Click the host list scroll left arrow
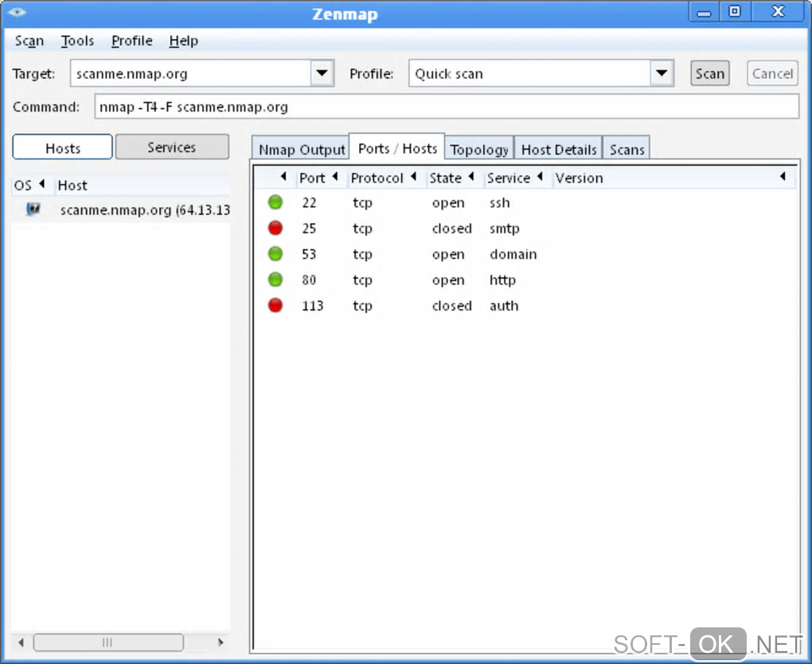 tap(21, 643)
